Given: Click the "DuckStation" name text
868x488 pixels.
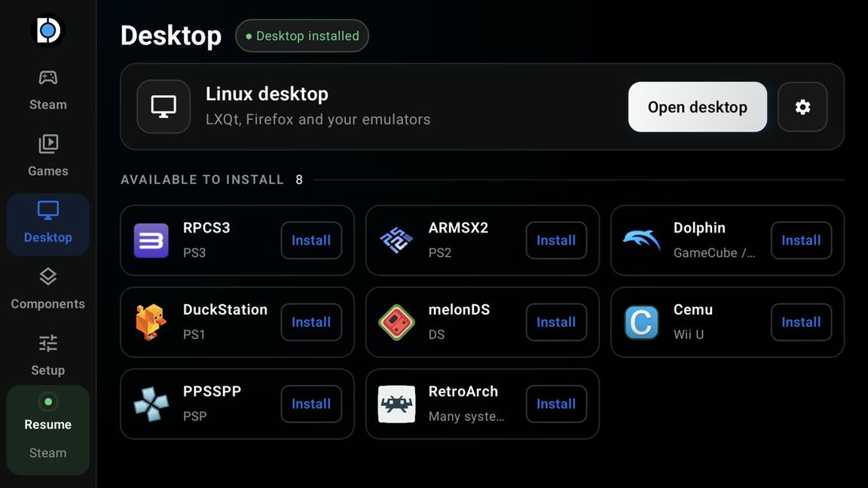Looking at the screenshot, I should click(225, 310).
